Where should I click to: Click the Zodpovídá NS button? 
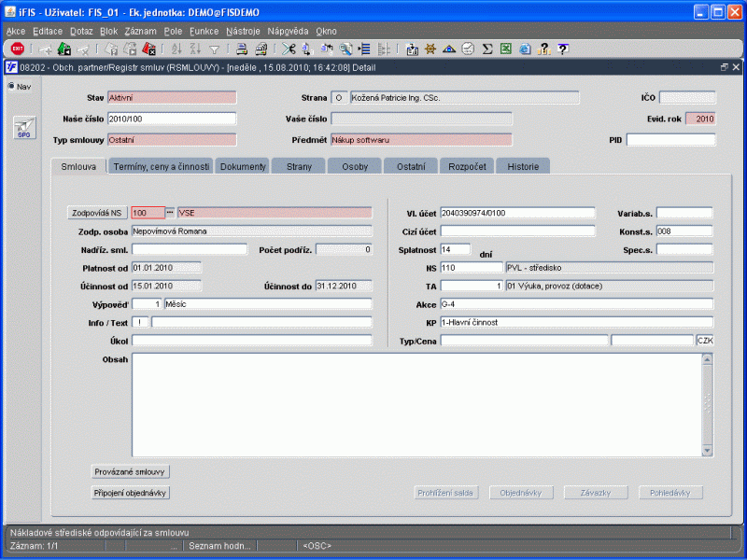tap(98, 213)
